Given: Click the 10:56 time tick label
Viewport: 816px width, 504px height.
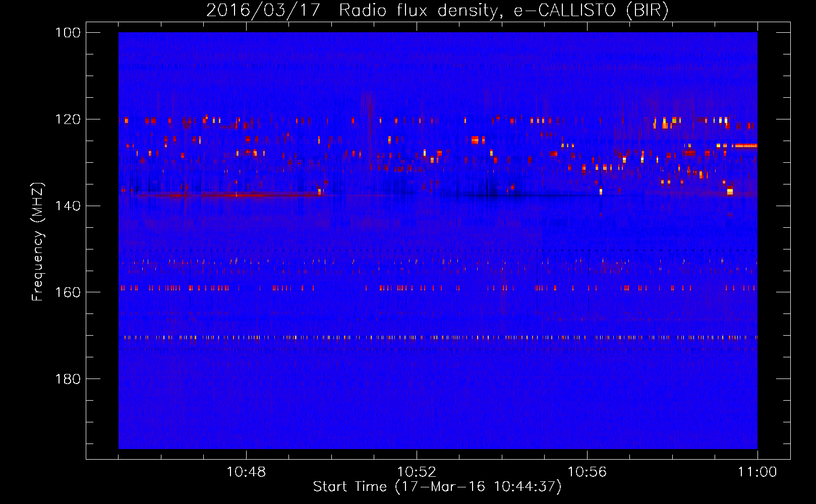Looking at the screenshot, I should pyautogui.click(x=587, y=472).
